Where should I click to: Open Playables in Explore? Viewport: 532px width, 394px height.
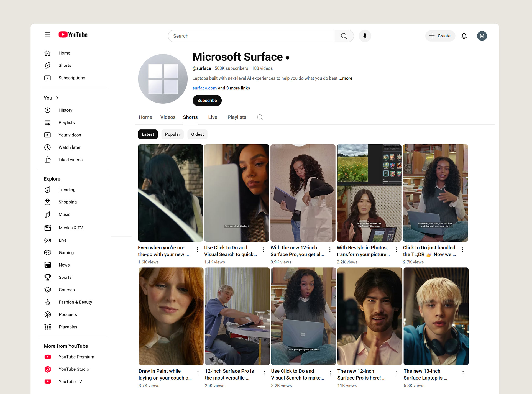tap(68, 327)
